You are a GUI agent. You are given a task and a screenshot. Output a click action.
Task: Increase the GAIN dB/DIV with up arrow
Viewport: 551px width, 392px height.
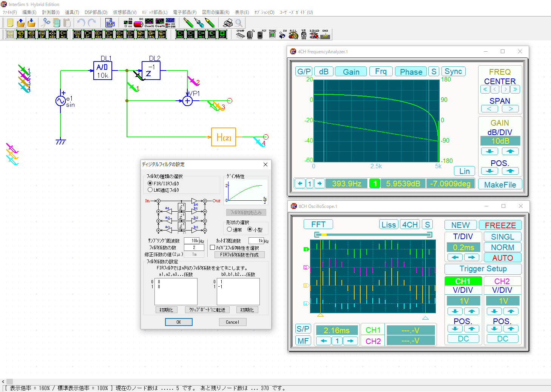click(x=510, y=151)
